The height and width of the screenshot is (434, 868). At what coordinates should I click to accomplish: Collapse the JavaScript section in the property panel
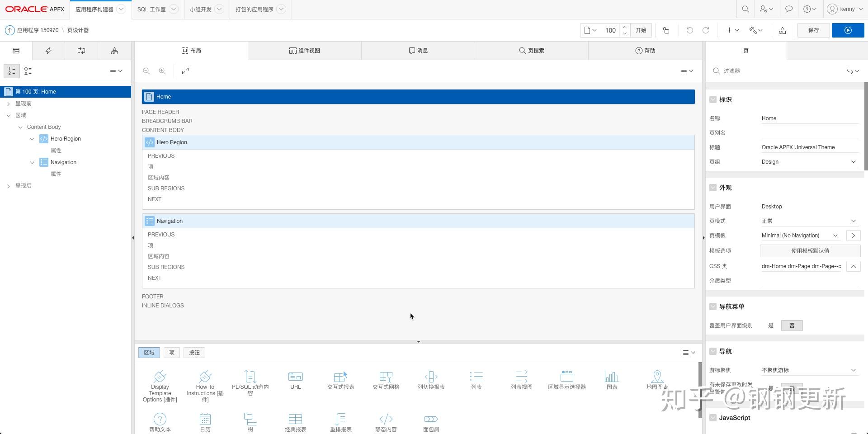[x=713, y=418]
